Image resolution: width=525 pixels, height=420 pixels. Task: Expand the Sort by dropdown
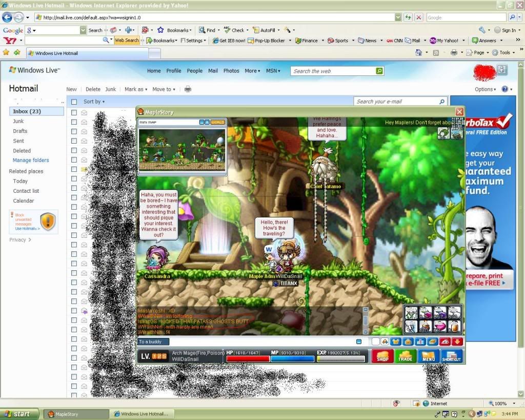[x=94, y=102]
